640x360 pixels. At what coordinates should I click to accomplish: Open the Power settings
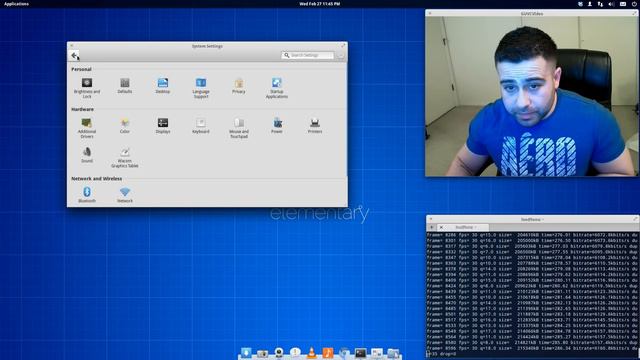[x=277, y=125]
